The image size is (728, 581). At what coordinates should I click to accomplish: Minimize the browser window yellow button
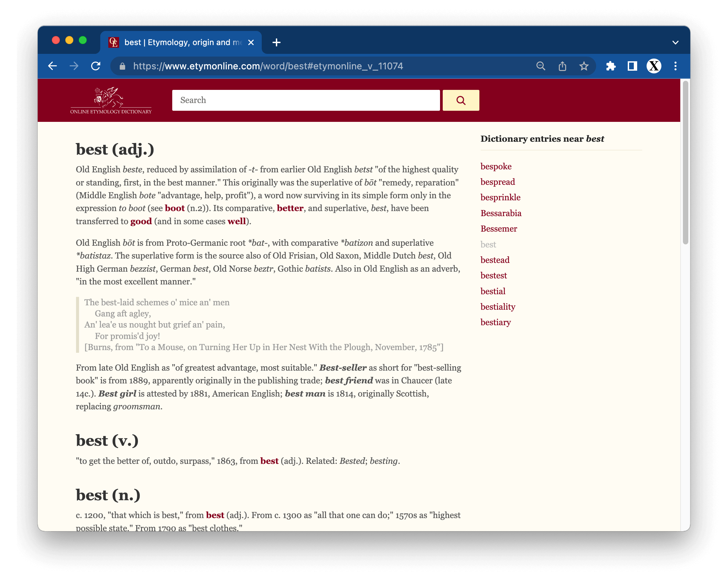point(69,40)
